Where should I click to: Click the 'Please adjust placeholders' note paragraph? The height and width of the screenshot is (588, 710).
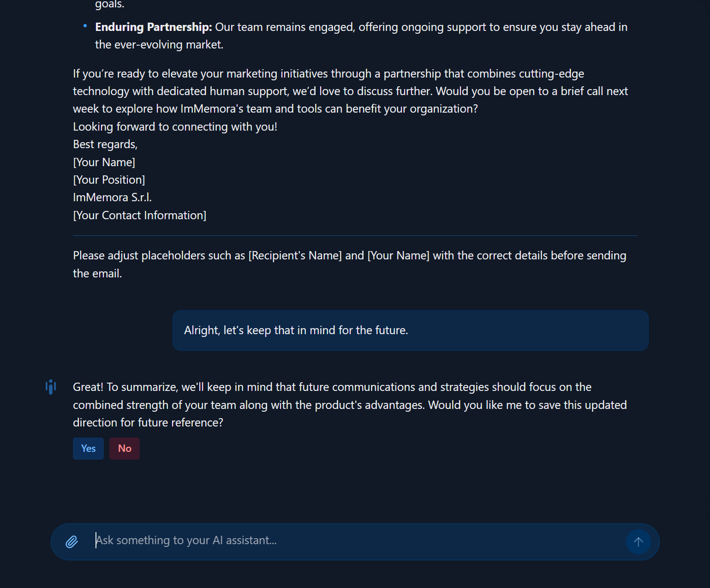coord(350,264)
